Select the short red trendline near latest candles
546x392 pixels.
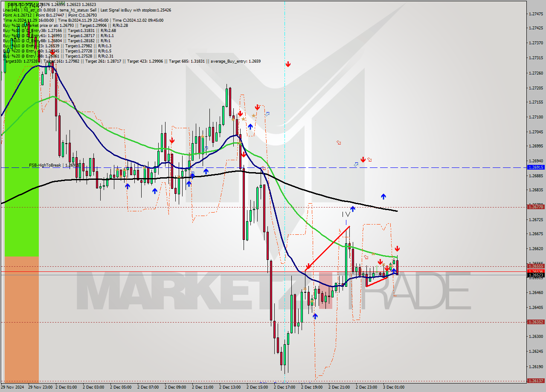coord(377,282)
